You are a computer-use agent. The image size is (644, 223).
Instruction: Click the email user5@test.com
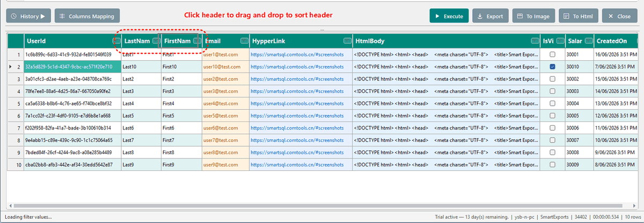(x=220, y=116)
